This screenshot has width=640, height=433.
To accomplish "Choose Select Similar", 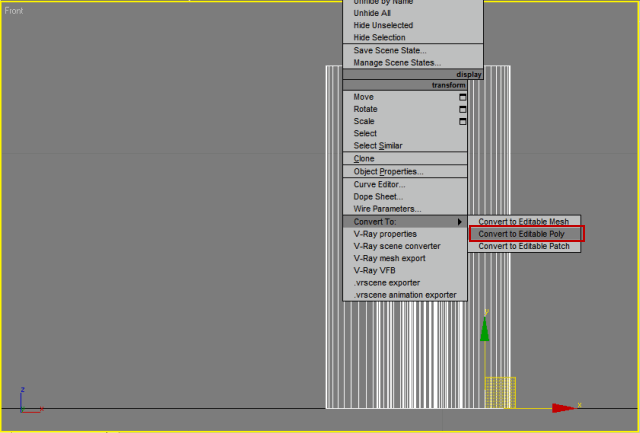I will coord(405,146).
